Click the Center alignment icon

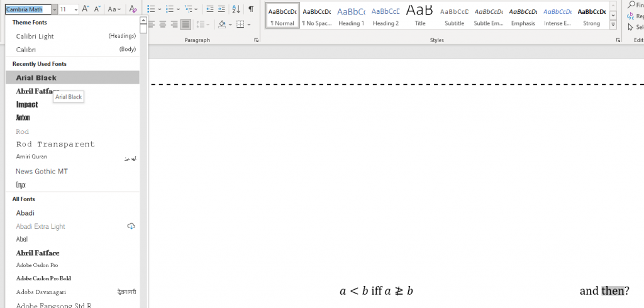[162, 25]
